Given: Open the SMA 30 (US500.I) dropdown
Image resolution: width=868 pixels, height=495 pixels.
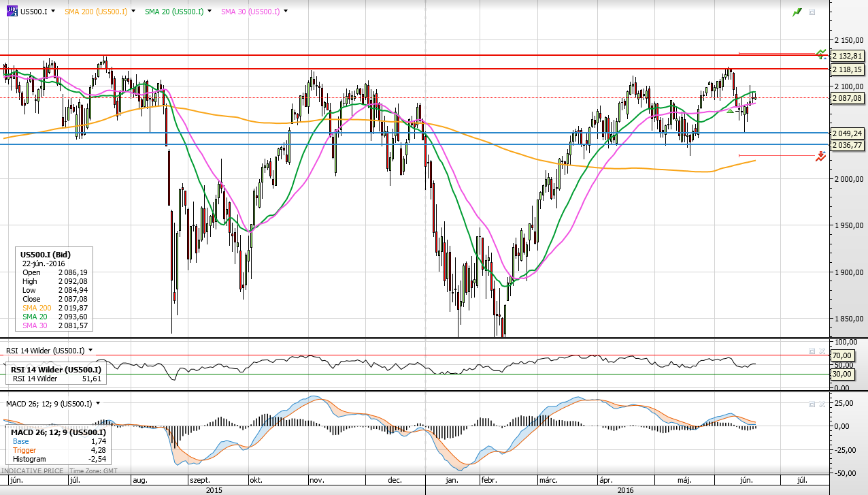Looking at the screenshot, I should click(x=286, y=12).
